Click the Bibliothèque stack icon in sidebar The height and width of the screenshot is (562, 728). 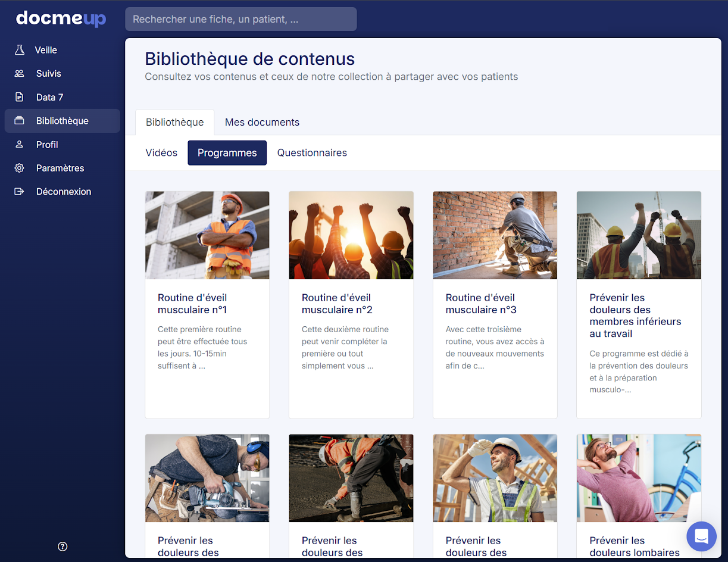coord(20,121)
